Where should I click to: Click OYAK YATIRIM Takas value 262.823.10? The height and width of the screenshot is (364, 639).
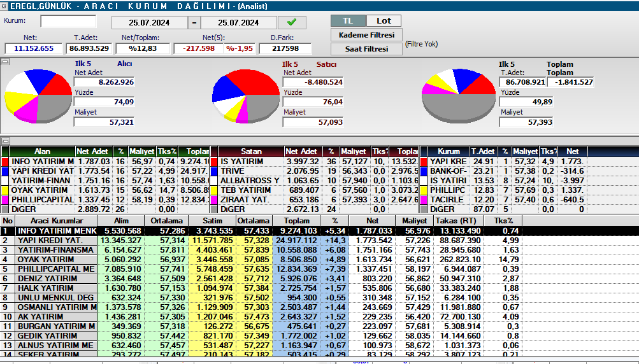pyautogui.click(x=459, y=260)
